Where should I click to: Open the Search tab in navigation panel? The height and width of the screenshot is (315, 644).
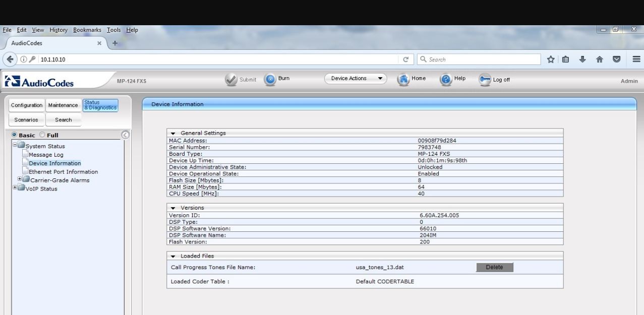[64, 120]
